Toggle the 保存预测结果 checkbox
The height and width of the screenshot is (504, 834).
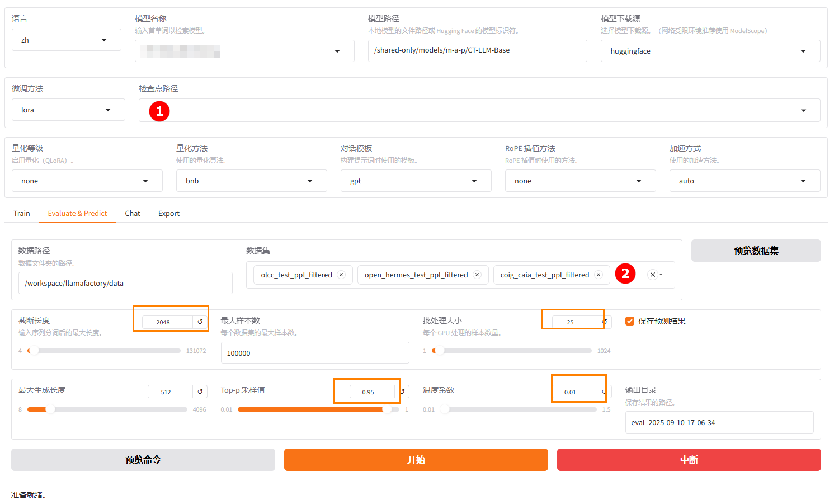(630, 321)
